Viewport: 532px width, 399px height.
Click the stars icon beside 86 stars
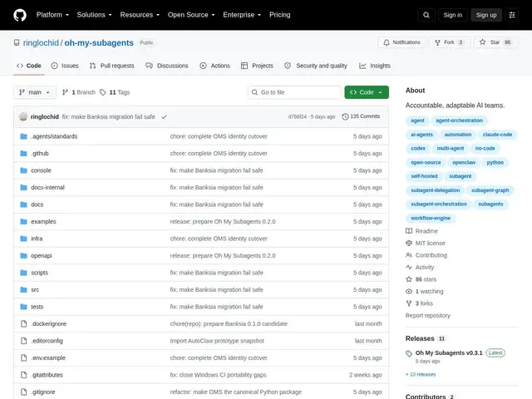tap(409, 279)
